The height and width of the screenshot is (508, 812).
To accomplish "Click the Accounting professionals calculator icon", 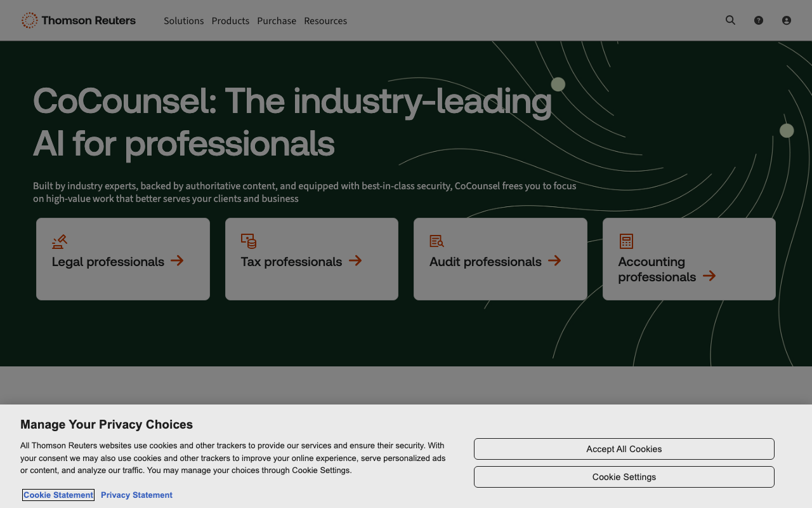I will 626,241.
